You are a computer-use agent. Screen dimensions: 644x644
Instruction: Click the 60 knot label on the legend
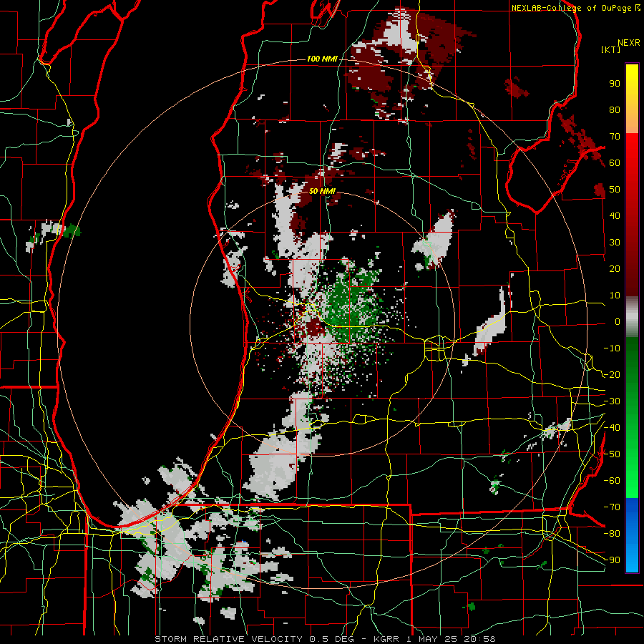(615, 163)
